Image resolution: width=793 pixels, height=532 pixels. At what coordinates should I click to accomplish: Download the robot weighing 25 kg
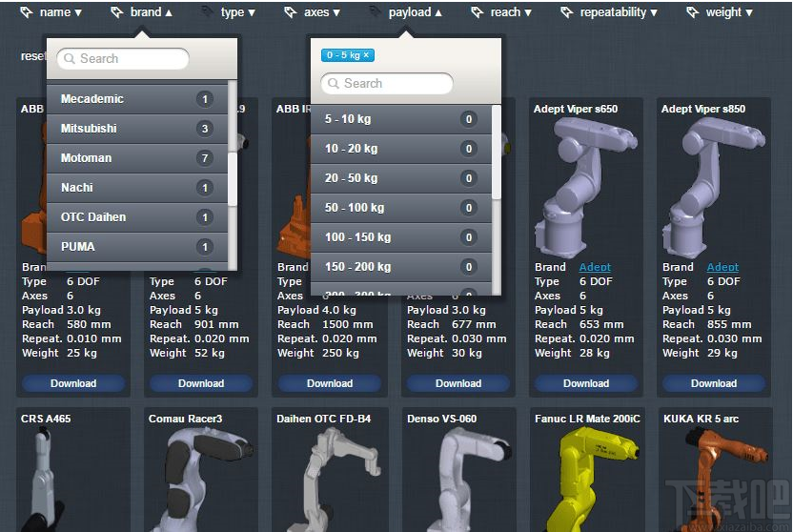point(73,384)
